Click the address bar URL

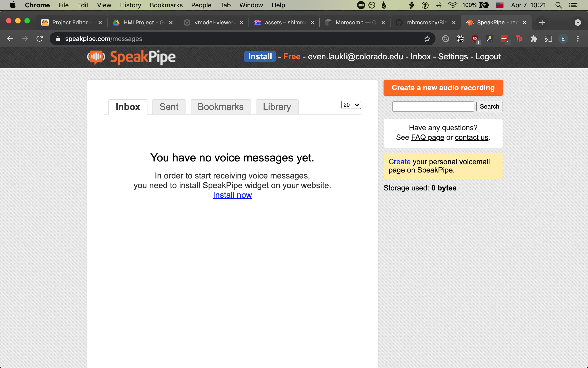pyautogui.click(x=104, y=39)
